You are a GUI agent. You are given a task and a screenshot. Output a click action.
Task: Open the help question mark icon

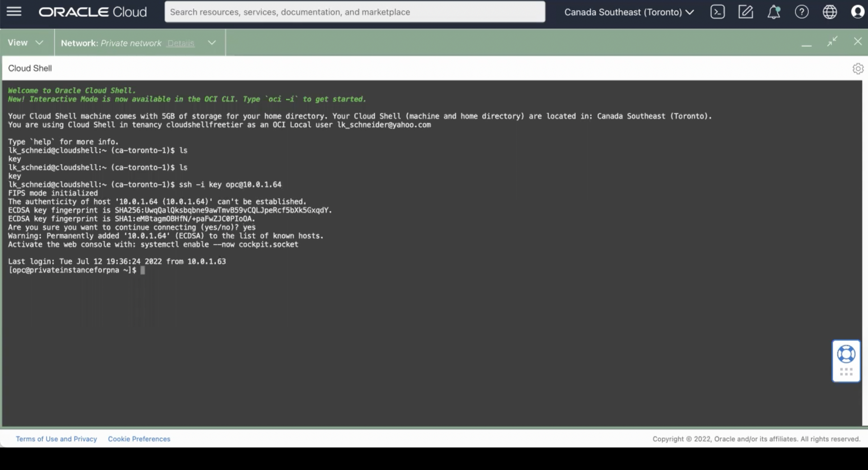[x=802, y=12]
